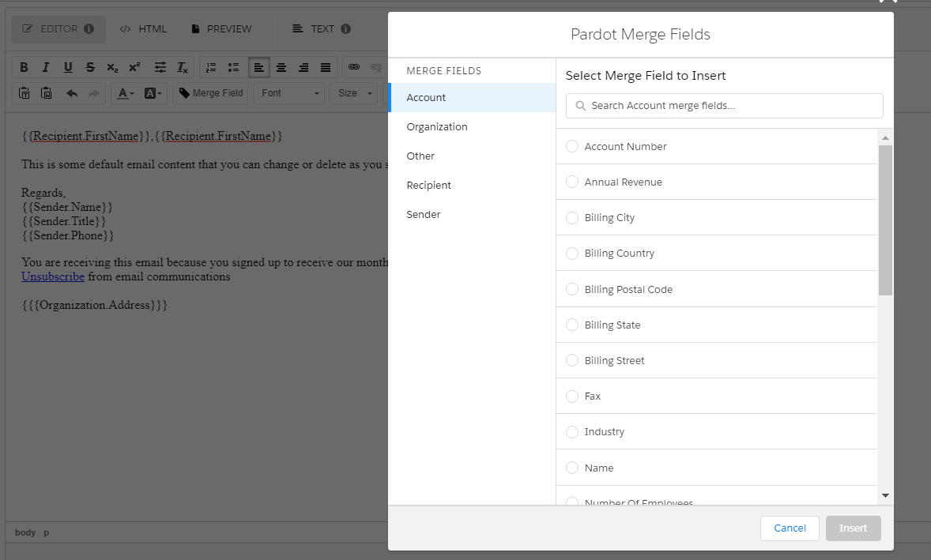Select the Billing Street radio button
Screen dimensions: 931x560
coord(571,360)
